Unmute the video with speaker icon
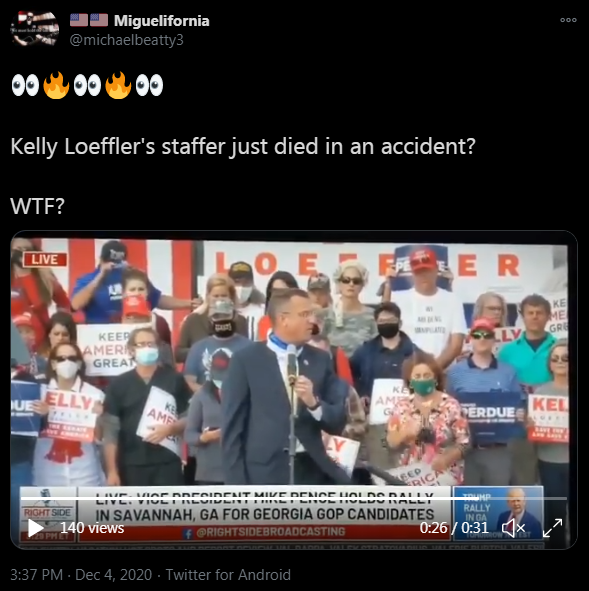This screenshot has width=589, height=591. pyautogui.click(x=513, y=528)
